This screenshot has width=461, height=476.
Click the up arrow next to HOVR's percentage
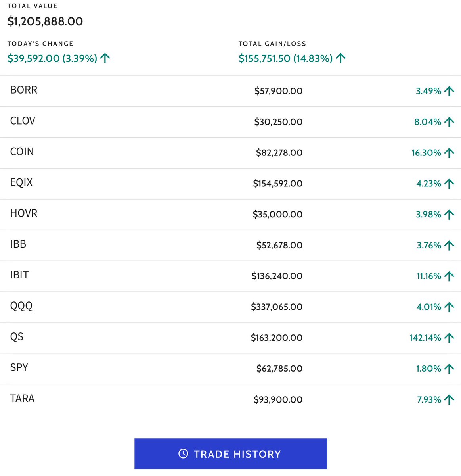[448, 214]
